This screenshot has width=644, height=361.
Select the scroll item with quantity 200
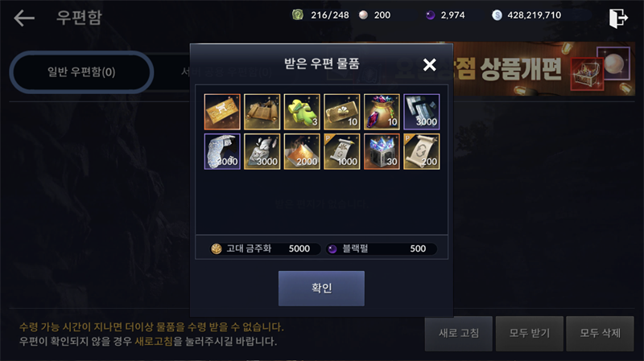(x=421, y=151)
